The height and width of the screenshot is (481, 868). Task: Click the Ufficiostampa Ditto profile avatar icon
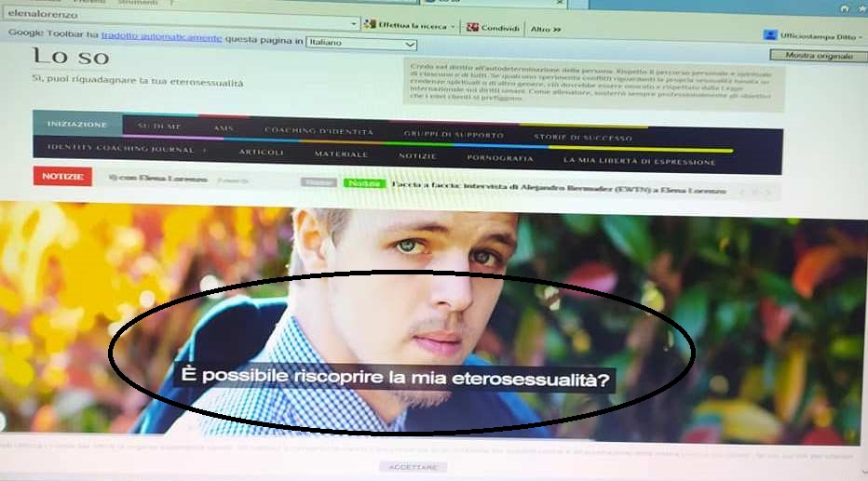(770, 35)
